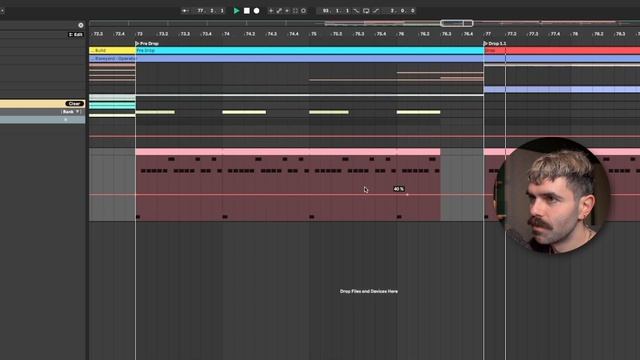
Task: Click the overview zoom box in arrangement overview
Action: point(457,23)
